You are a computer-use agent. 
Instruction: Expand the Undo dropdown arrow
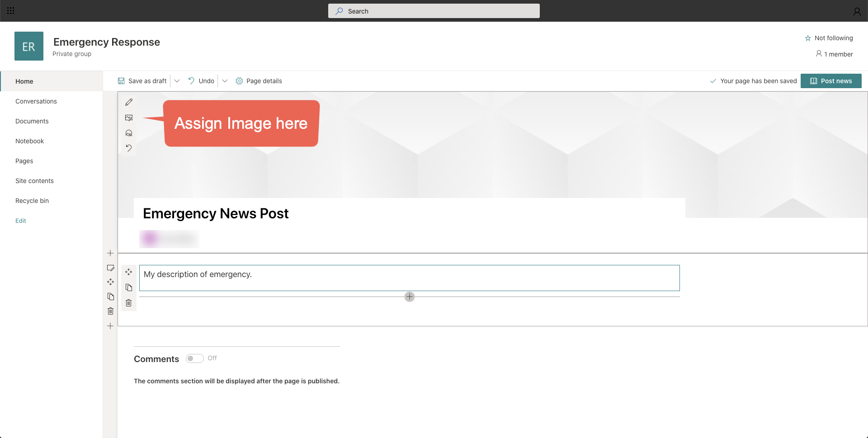click(x=225, y=81)
